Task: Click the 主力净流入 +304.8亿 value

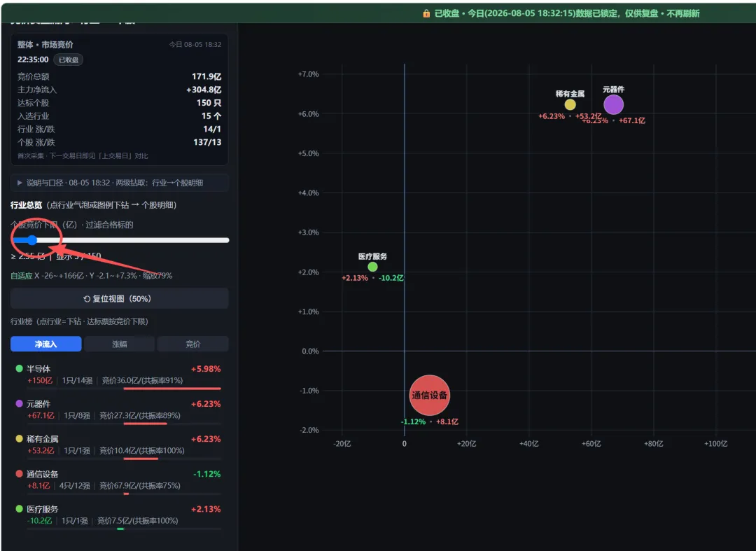Action: [204, 90]
